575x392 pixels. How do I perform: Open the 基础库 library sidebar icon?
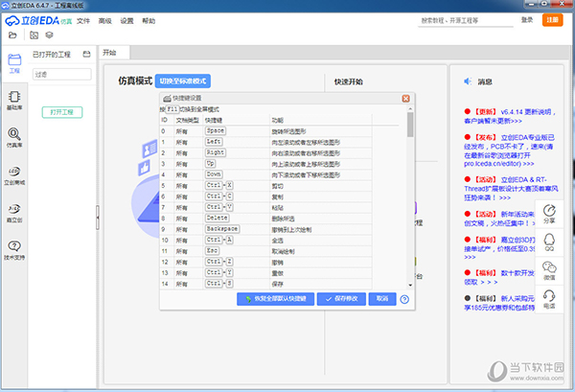pos(14,100)
